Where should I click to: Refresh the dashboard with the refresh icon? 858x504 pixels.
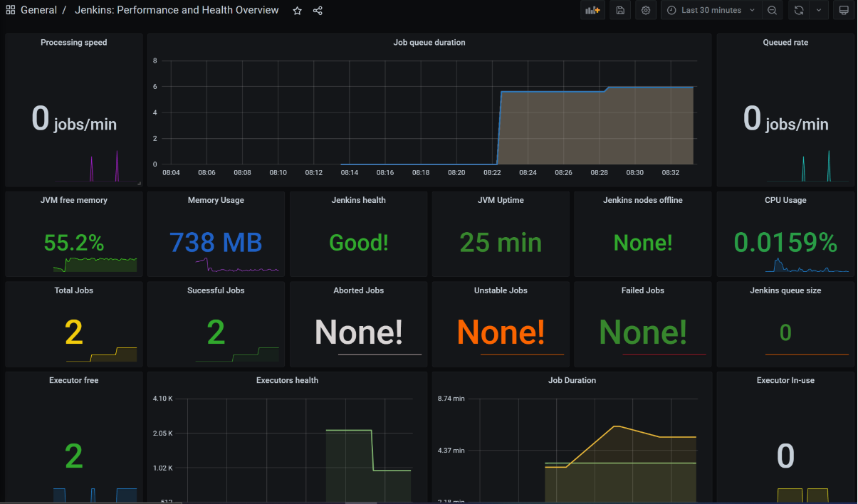pos(798,10)
